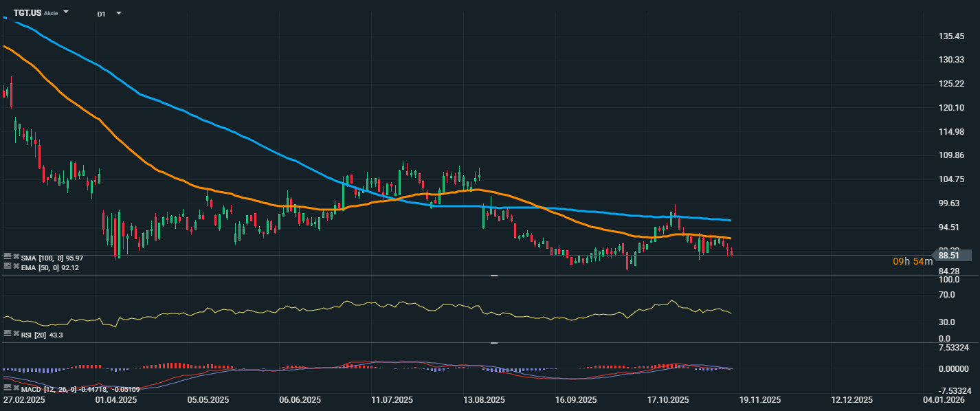Click the current price tag 88.51
Viewport: 980px width, 411px height.
952,255
